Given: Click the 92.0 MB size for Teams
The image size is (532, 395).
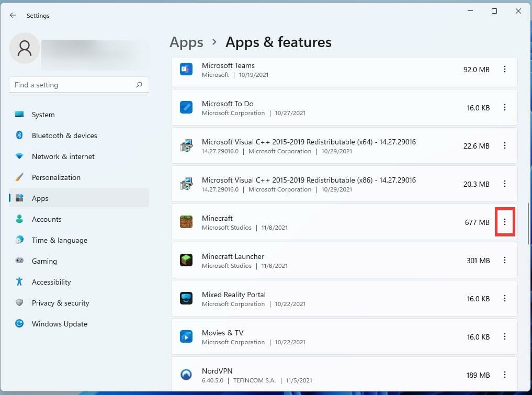Looking at the screenshot, I should click(477, 70).
